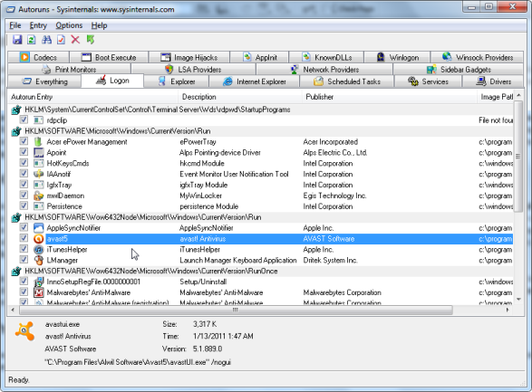Click the horizontal scrollbar thumb
This screenshot has height=392, width=532.
tap(236, 310)
